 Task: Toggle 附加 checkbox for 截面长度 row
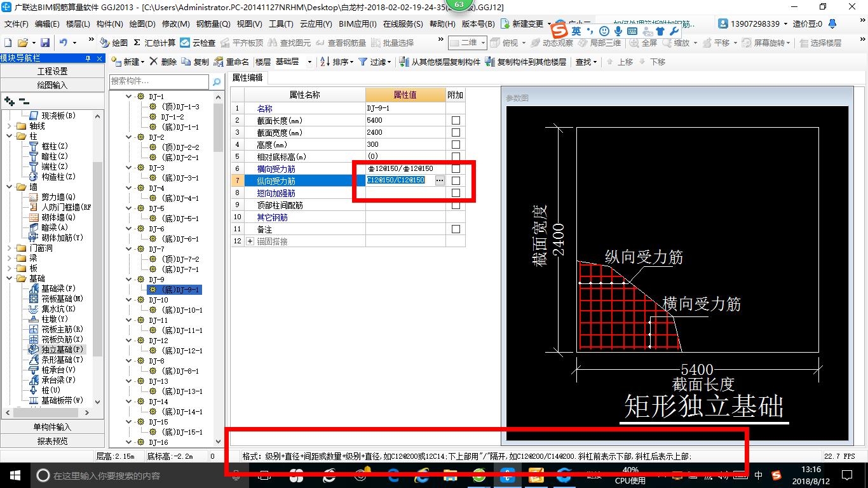coord(456,120)
